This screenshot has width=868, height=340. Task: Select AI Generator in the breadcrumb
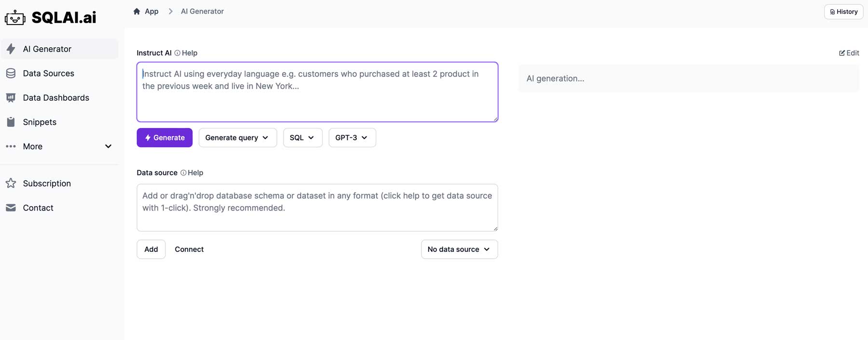coord(202,11)
